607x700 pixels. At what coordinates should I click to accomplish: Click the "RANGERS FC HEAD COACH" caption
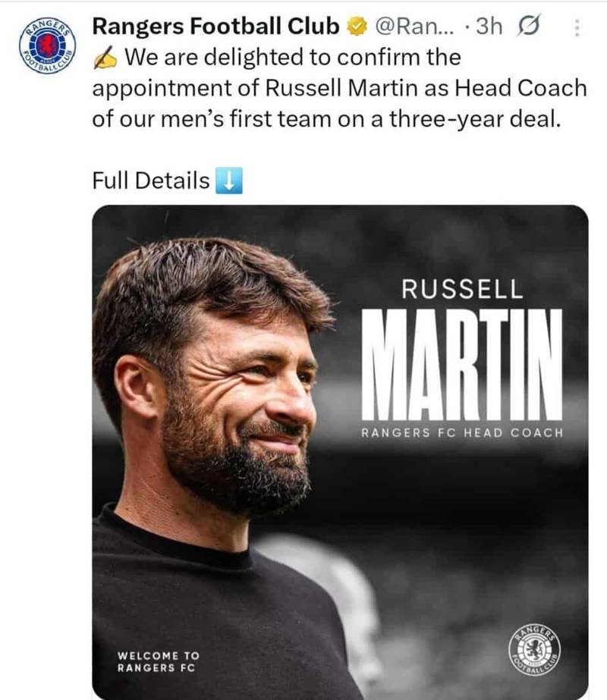pyautogui.click(x=462, y=432)
